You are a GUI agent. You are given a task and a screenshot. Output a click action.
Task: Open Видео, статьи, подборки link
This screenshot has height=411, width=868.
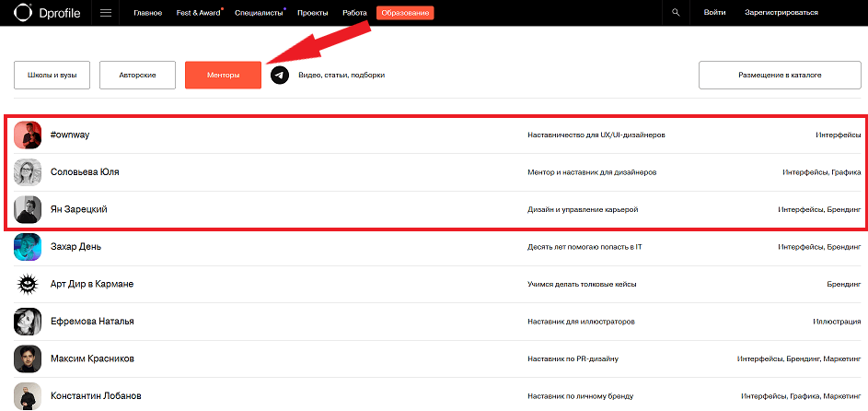(341, 75)
